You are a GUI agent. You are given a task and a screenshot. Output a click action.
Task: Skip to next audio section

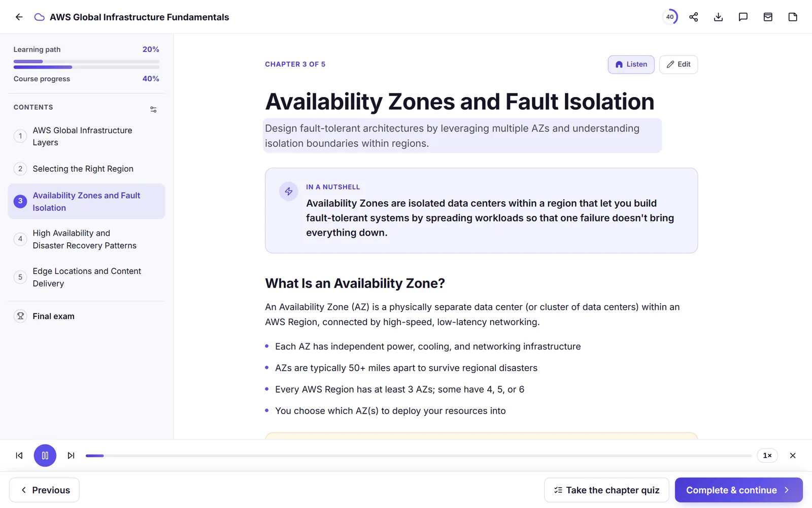coord(71,455)
